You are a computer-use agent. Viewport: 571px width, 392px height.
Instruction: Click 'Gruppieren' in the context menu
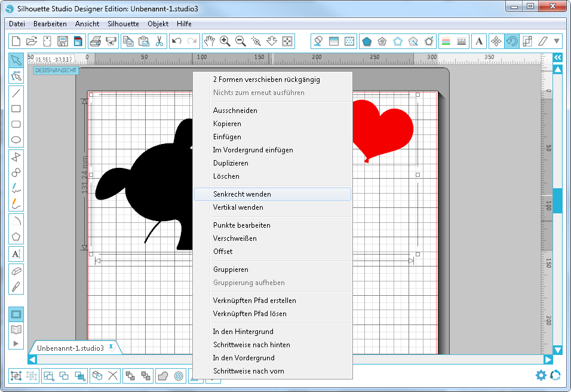(231, 269)
